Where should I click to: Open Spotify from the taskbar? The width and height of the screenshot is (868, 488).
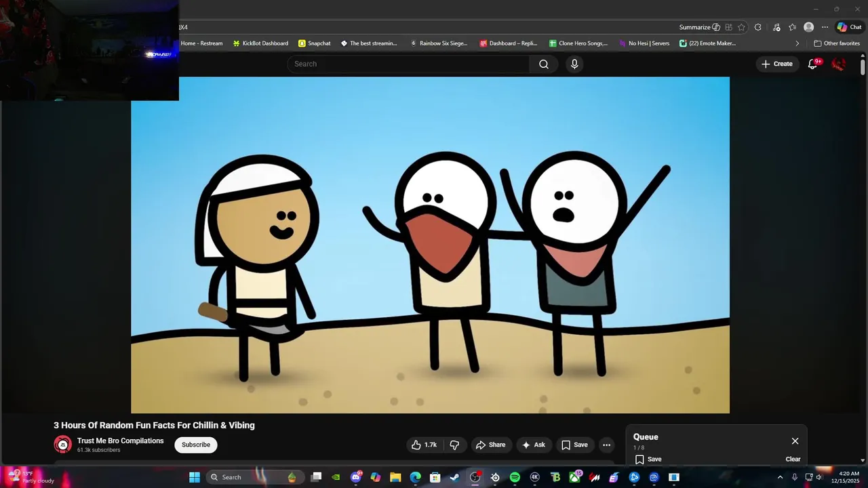[x=515, y=477]
